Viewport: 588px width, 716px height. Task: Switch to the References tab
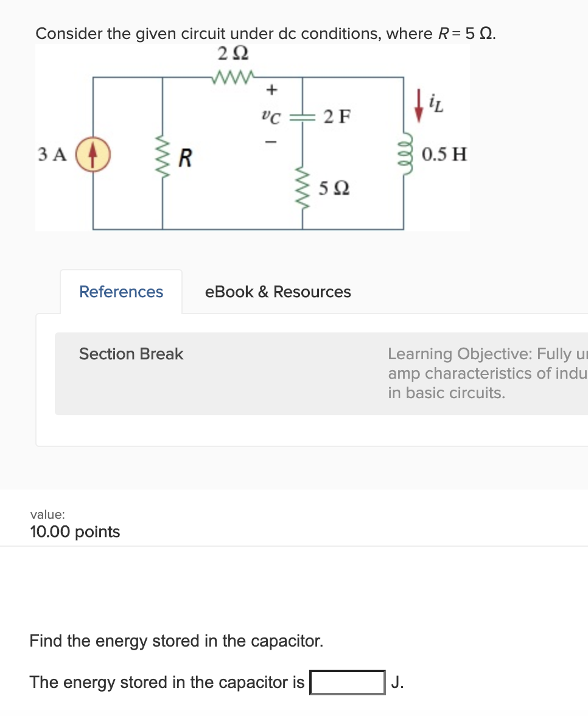121,292
